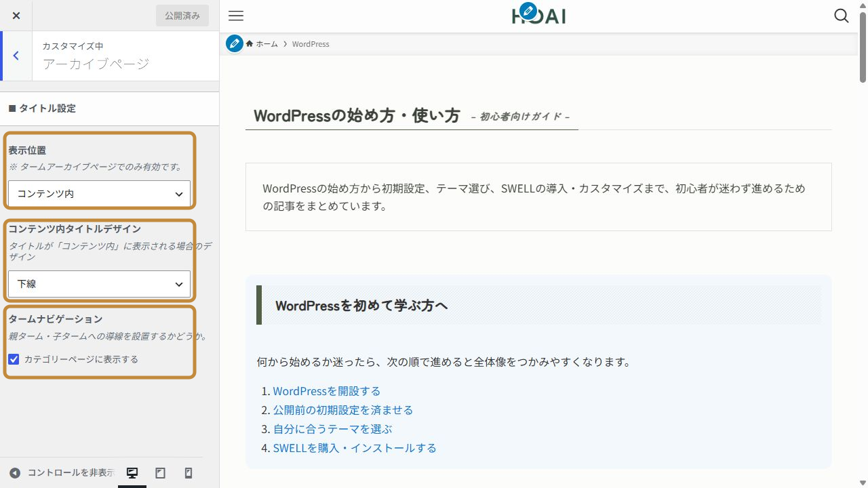Click the subtitle 初心者向けガイド

521,117
